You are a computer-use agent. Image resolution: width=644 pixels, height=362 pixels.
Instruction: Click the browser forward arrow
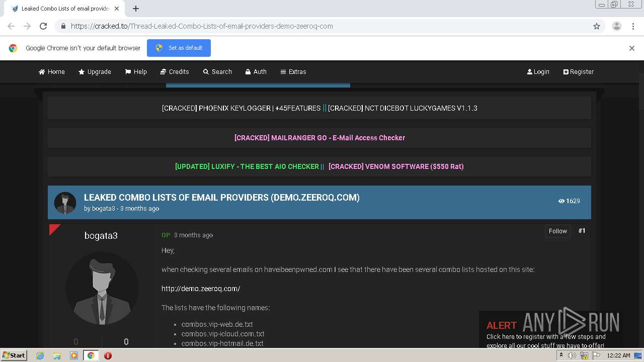click(27, 26)
